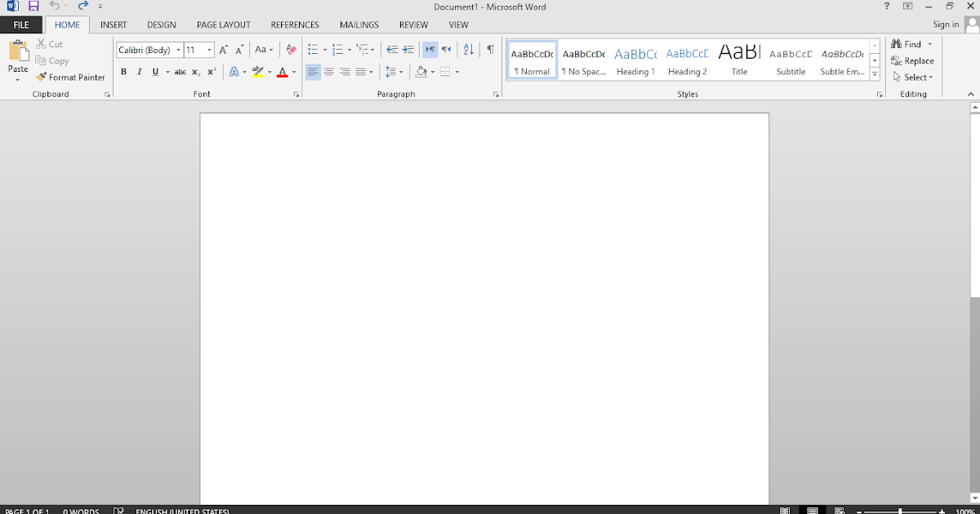The image size is (980, 514).
Task: Open the font size dropdown
Action: click(x=210, y=50)
